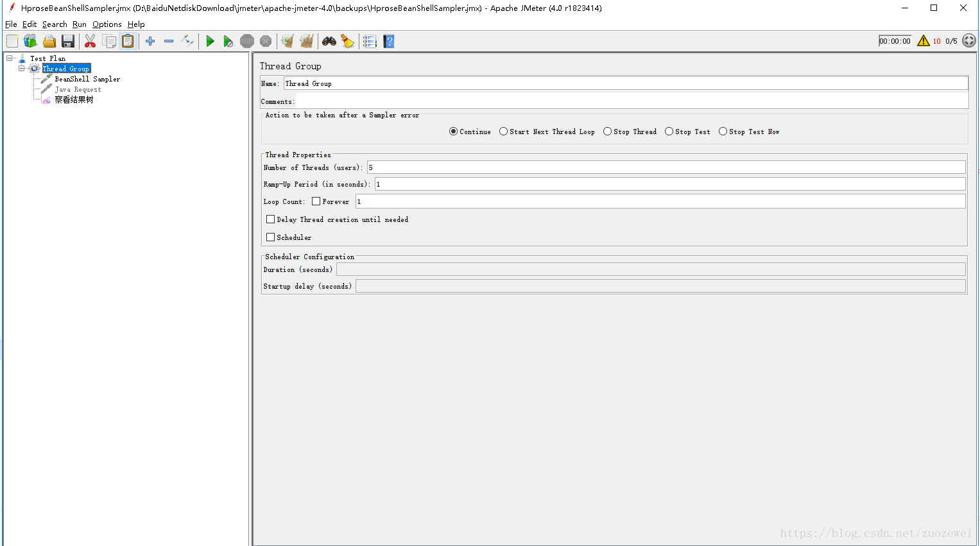This screenshot has width=980, height=546.
Task: Select the Test Plan flask icon
Action: (x=22, y=58)
